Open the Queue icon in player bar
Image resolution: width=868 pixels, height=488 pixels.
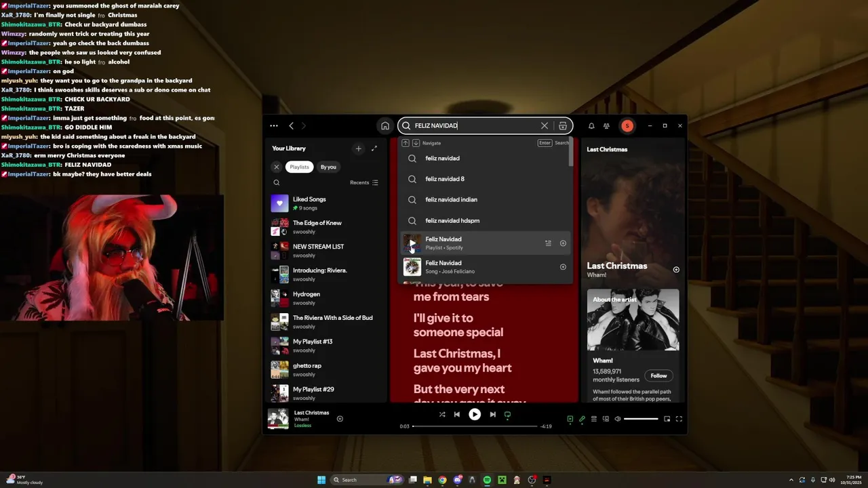(594, 419)
